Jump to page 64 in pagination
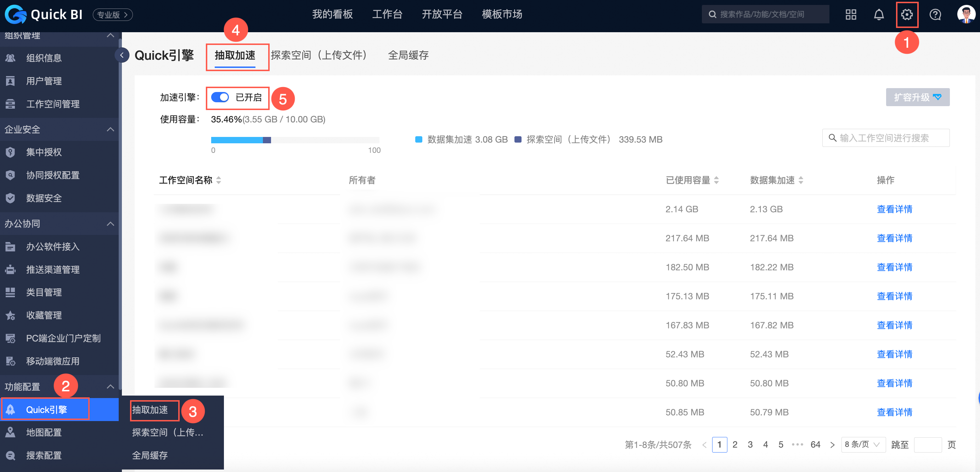The height and width of the screenshot is (472, 980). coord(815,445)
